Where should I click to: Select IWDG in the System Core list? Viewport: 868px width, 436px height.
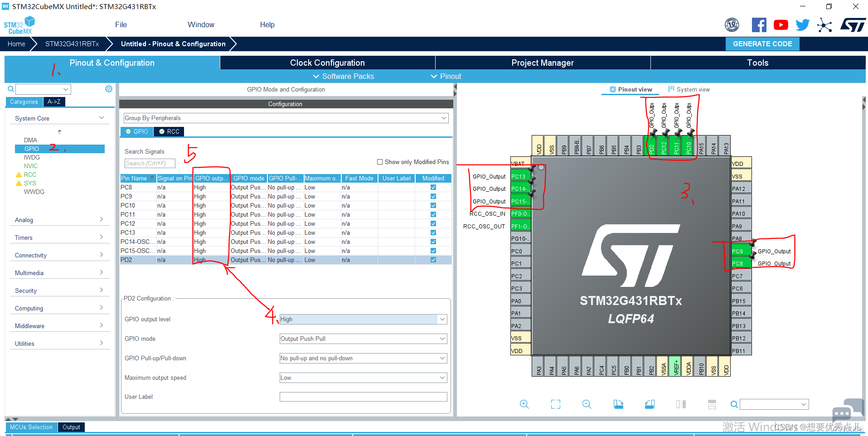(32, 157)
